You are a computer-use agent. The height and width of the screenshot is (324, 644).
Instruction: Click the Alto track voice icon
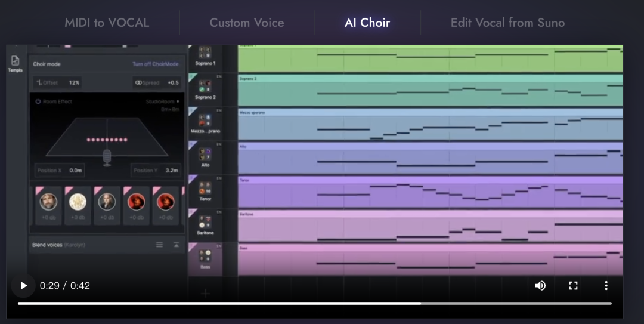point(205,155)
